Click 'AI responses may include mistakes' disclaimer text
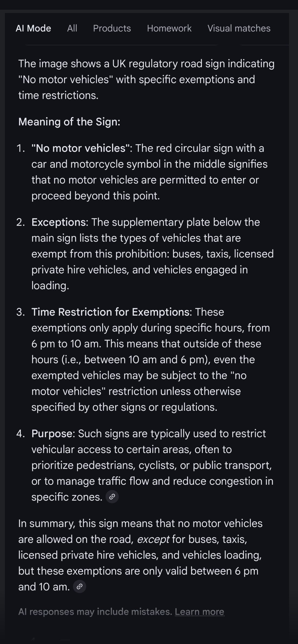This screenshot has width=298, height=644. 95,611
